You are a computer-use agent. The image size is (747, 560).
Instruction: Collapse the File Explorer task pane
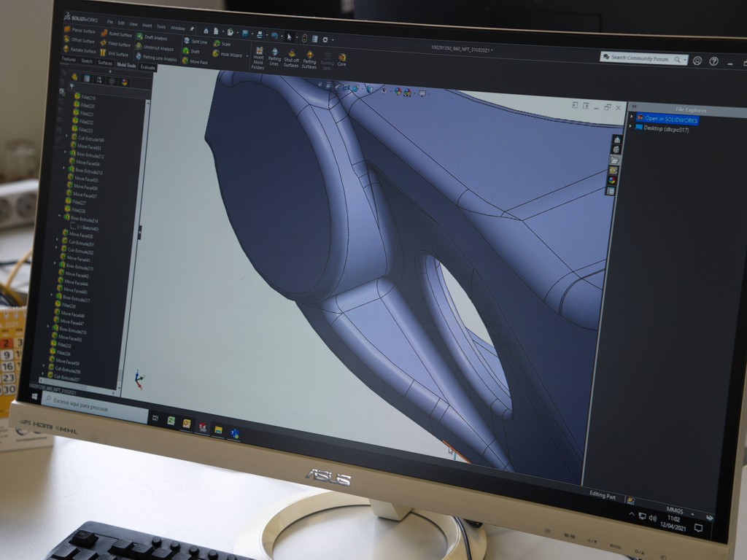click(x=633, y=106)
